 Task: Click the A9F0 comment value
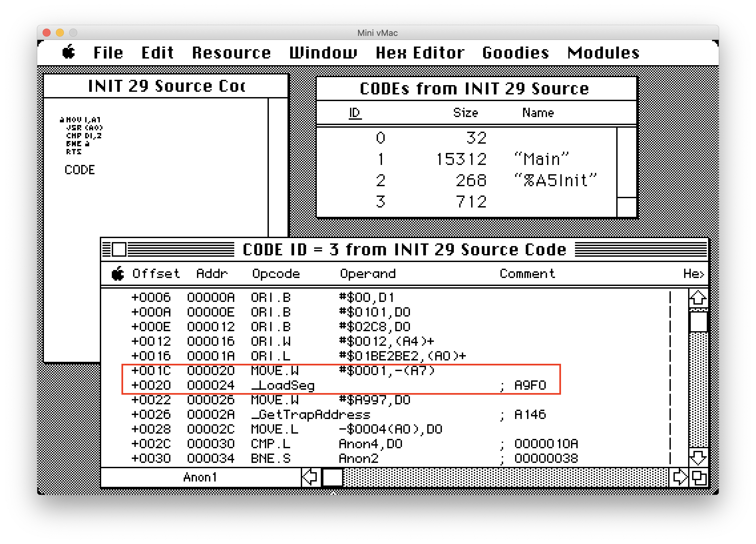(530, 385)
